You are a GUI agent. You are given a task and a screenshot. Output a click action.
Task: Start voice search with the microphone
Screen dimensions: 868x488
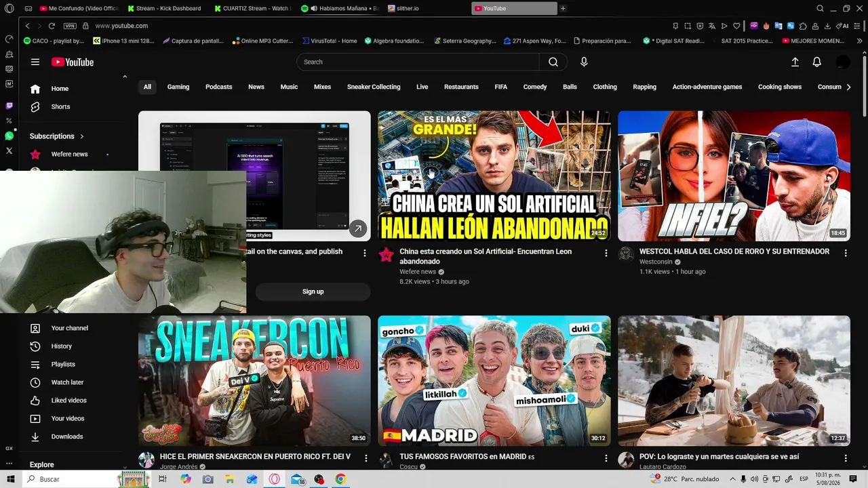[584, 62]
